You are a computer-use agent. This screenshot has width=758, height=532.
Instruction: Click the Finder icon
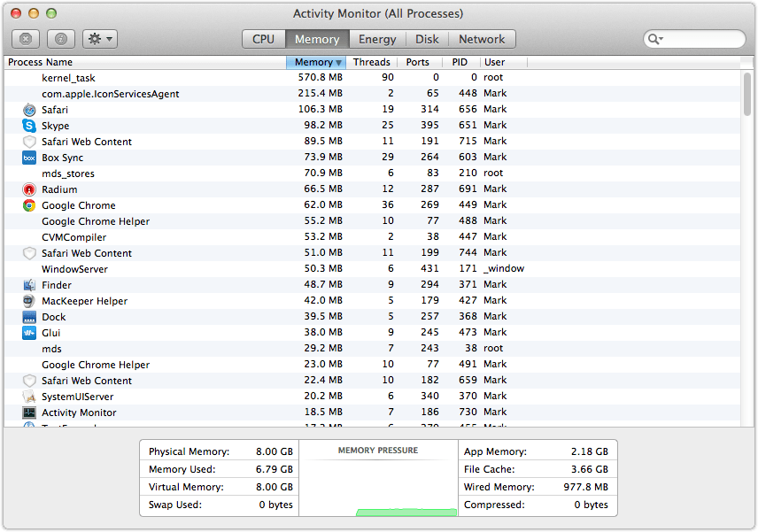[x=29, y=285]
